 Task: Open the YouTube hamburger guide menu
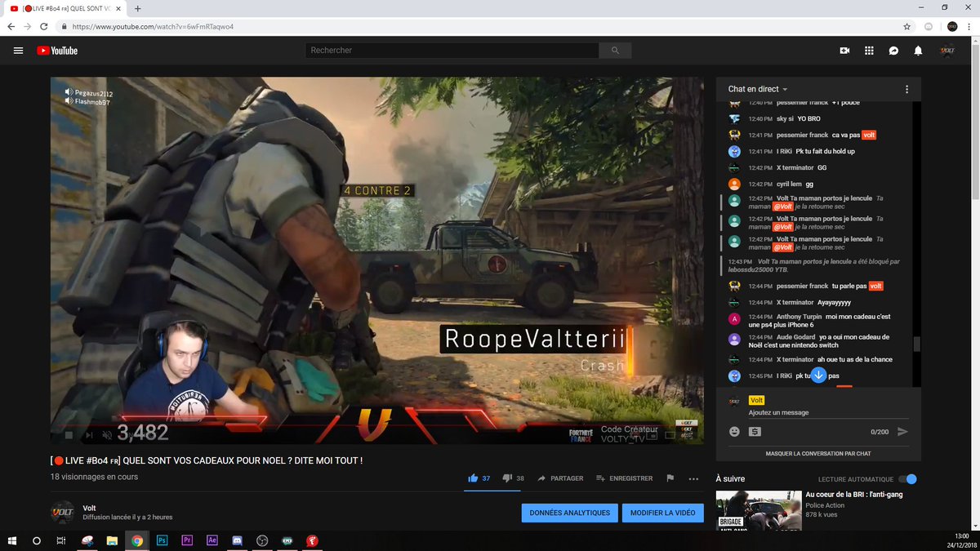click(18, 51)
